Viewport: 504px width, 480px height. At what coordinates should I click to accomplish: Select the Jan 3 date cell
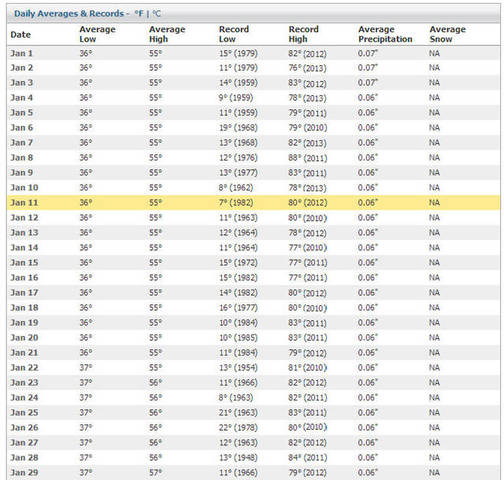coord(22,83)
